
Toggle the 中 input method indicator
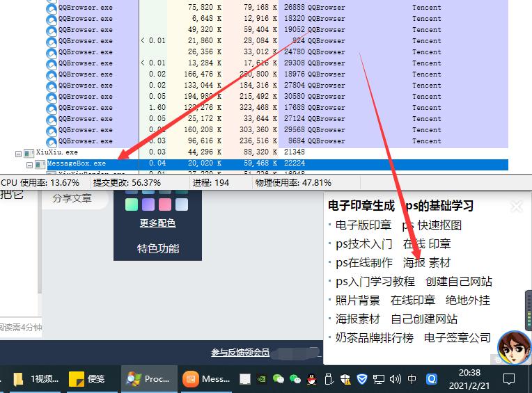pos(412,379)
